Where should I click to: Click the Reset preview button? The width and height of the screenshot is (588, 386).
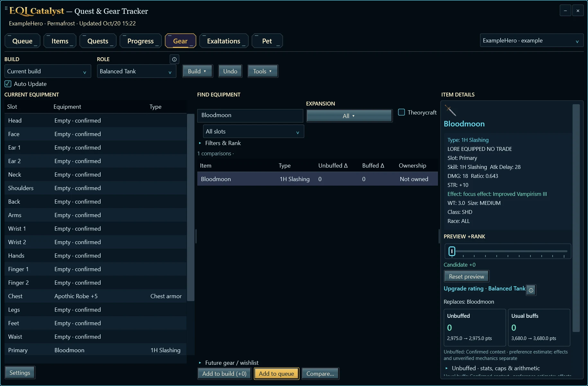click(467, 277)
